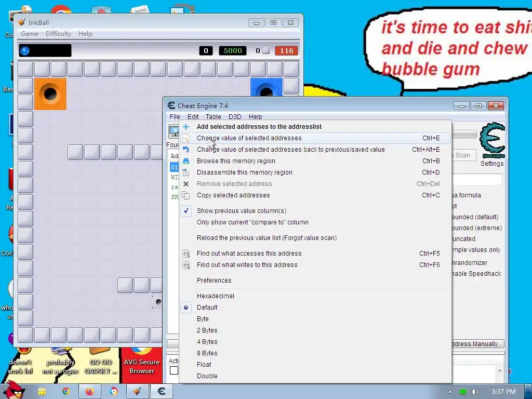Screen dimensions: 532x399
Task: Click the green network tray icon
Action: [462, 392]
